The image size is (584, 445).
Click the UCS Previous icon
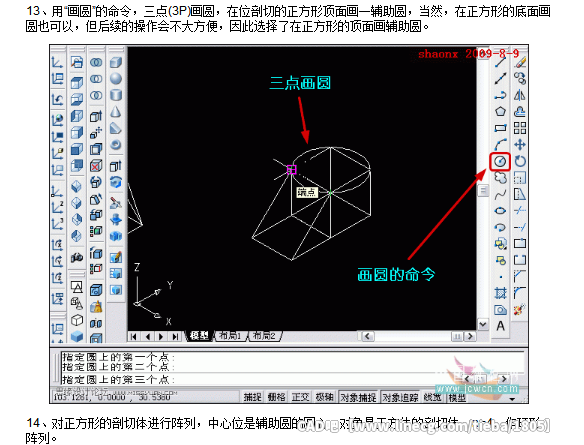pos(57,99)
